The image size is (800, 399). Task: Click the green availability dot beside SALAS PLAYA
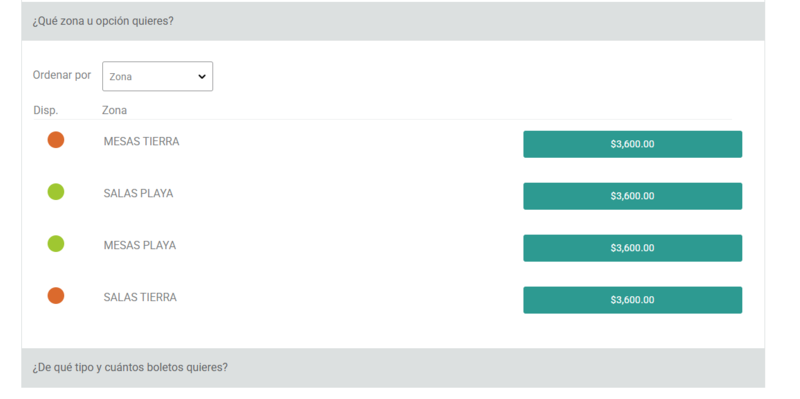click(x=56, y=192)
